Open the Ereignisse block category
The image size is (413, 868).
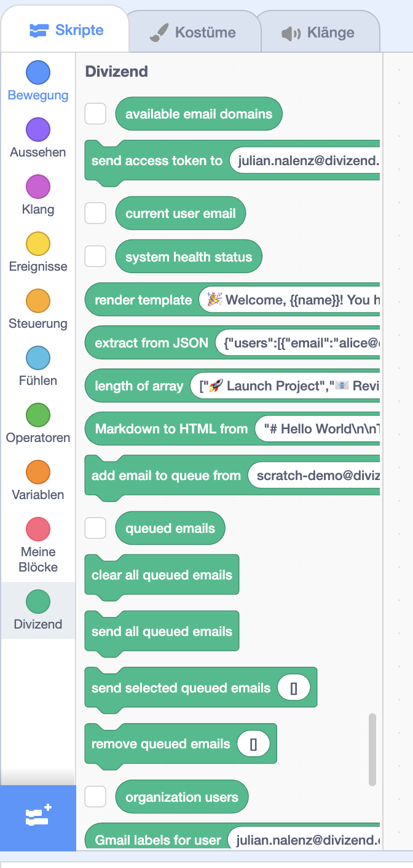(38, 244)
